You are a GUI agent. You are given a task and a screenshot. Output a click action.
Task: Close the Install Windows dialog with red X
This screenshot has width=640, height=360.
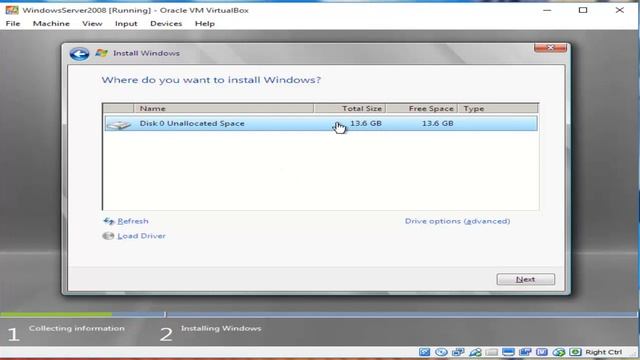tap(550, 48)
